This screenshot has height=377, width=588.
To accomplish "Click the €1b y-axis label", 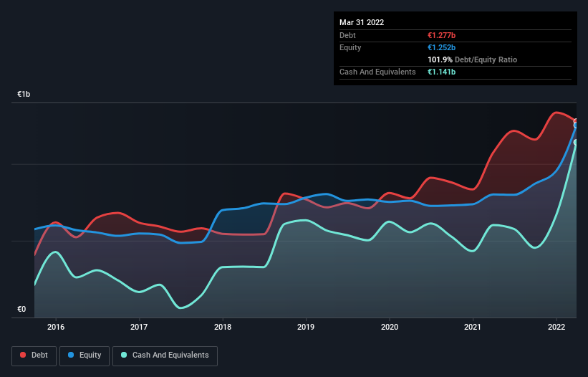I will click(24, 94).
